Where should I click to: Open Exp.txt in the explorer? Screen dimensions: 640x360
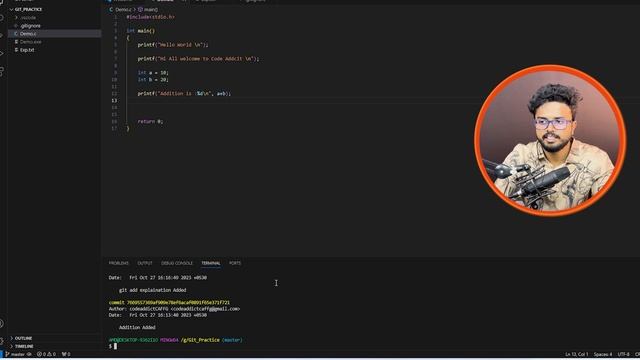point(27,50)
